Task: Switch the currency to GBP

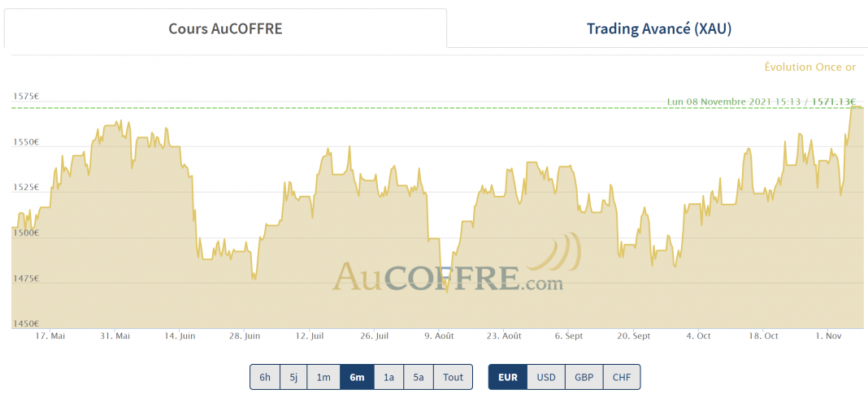Action: (x=584, y=378)
